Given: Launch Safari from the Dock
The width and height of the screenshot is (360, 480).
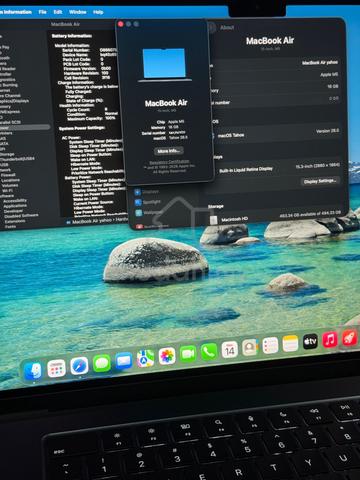Looking at the screenshot, I should point(79,366).
